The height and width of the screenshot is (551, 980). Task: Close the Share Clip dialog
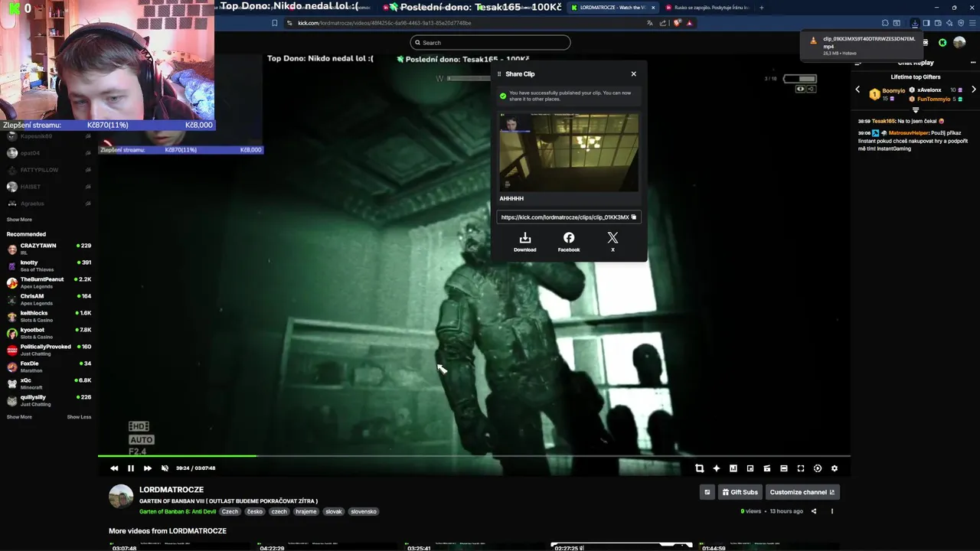[x=634, y=74]
